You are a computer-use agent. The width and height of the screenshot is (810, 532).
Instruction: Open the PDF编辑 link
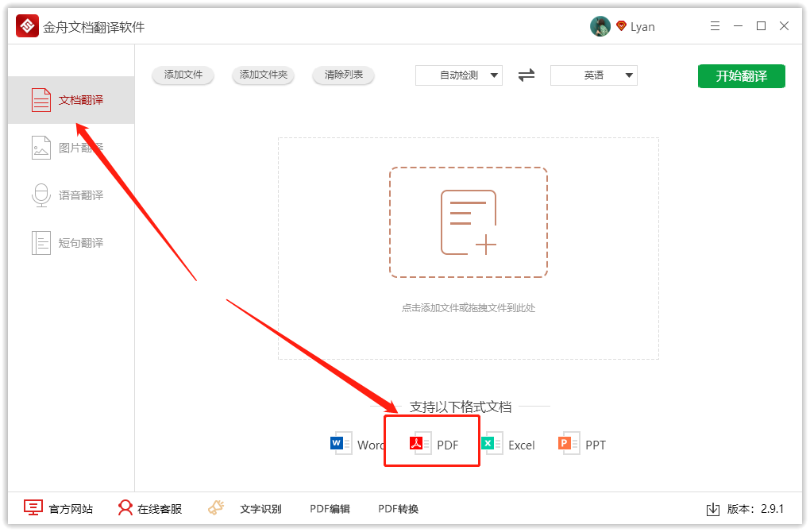pos(330,509)
